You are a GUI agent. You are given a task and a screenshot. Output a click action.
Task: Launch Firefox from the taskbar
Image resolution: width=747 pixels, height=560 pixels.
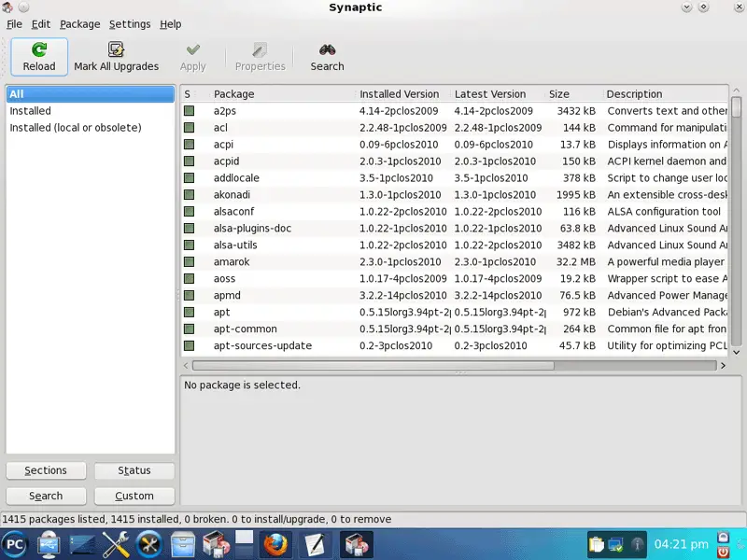[x=275, y=544]
